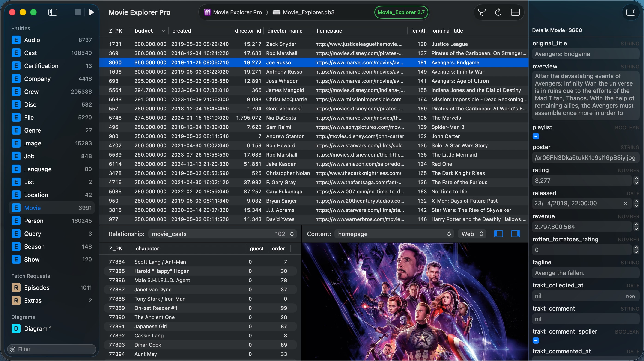Select the Cast entity icon
The height and width of the screenshot is (361, 644).
(x=16, y=53)
